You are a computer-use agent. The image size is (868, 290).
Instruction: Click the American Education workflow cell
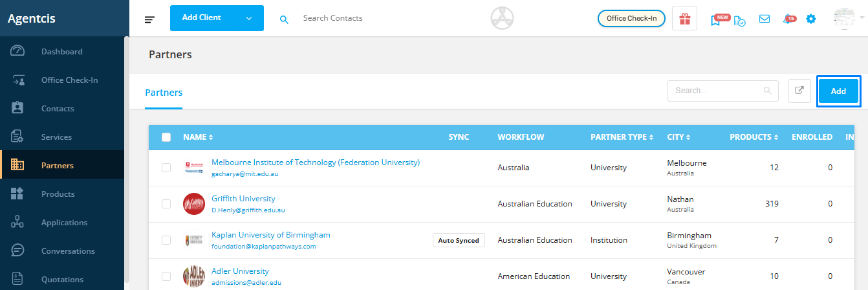[534, 276]
